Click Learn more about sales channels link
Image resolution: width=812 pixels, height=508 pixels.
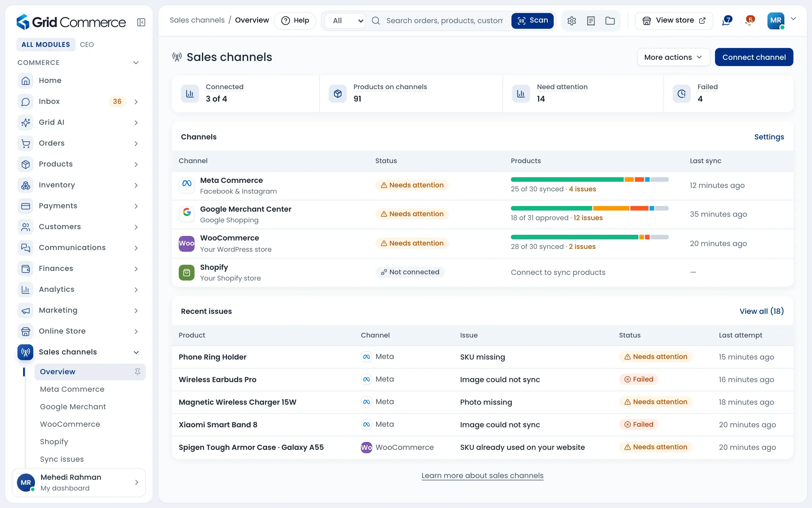pos(482,476)
